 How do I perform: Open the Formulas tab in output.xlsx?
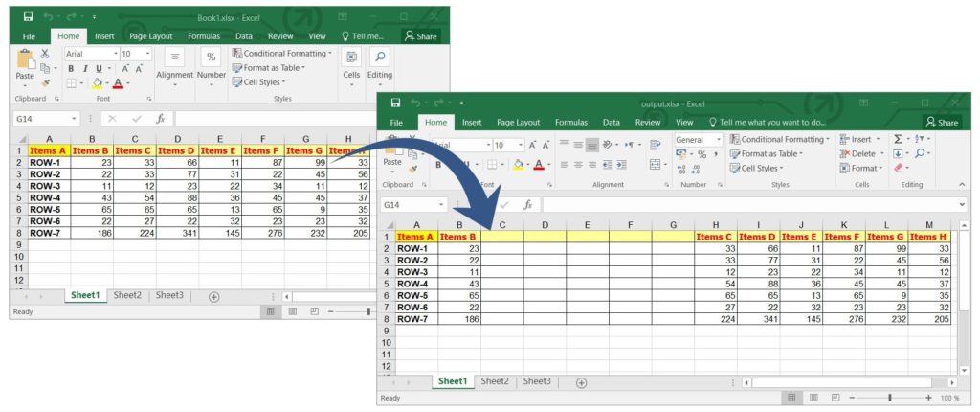point(571,123)
